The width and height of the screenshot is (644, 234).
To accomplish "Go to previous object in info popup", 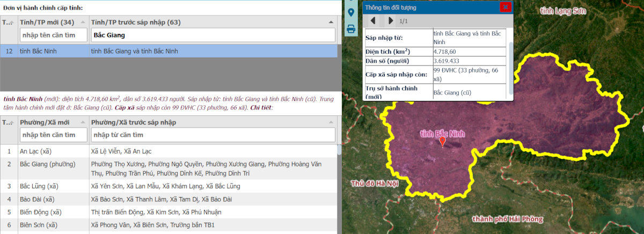I will [373, 21].
